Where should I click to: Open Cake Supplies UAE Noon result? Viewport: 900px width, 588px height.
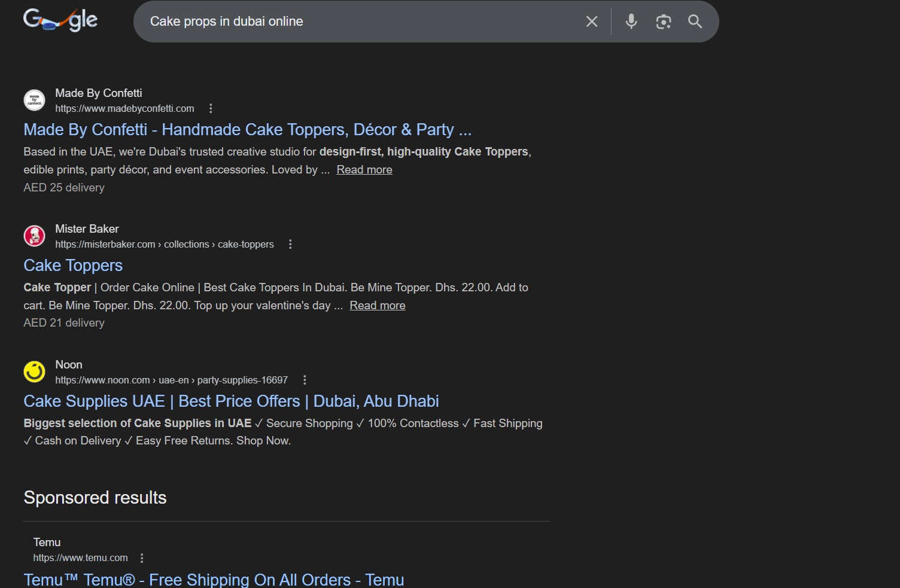coord(231,401)
